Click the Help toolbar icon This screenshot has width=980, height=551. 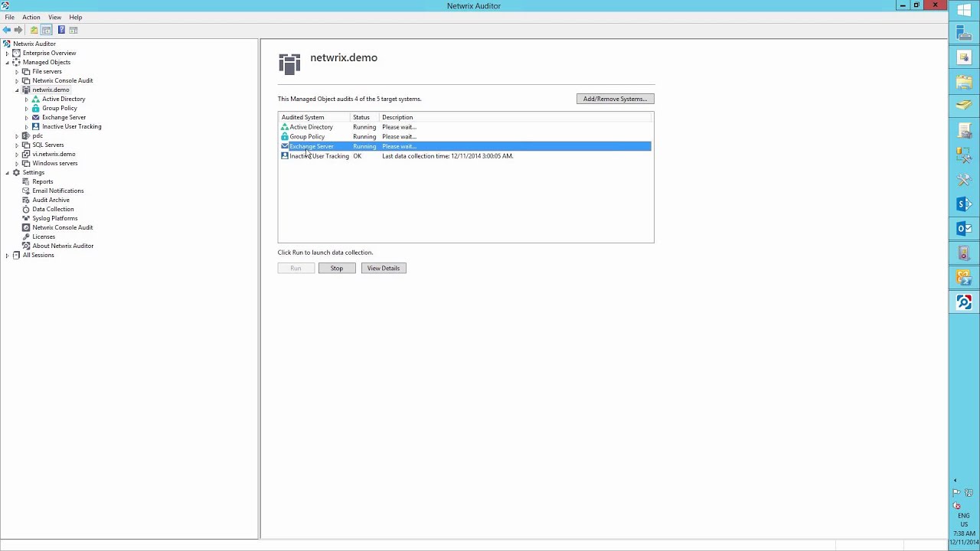61,30
